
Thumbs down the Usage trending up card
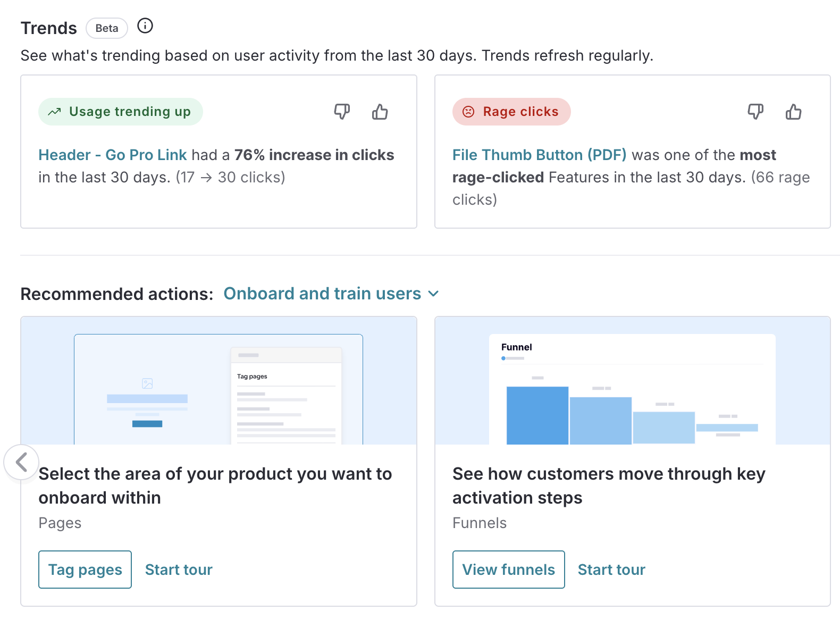[342, 112]
